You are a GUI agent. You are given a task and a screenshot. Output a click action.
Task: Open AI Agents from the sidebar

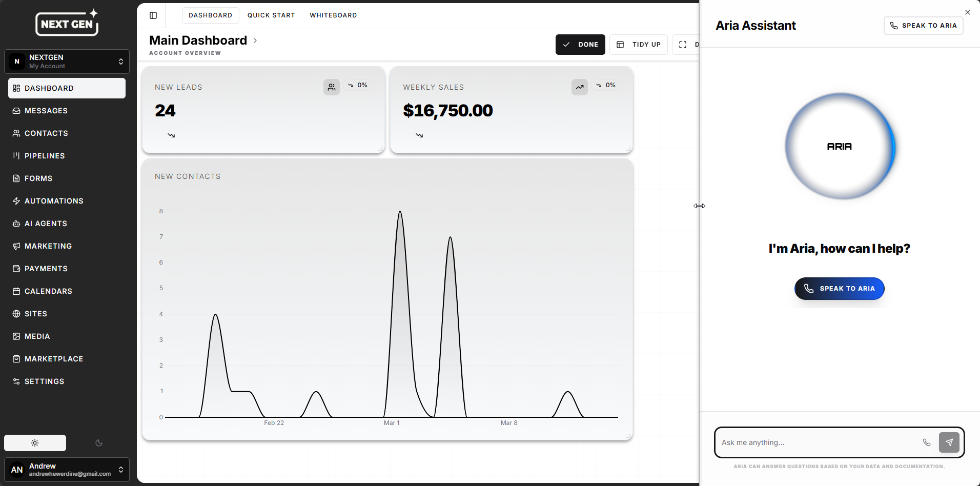coord(46,224)
